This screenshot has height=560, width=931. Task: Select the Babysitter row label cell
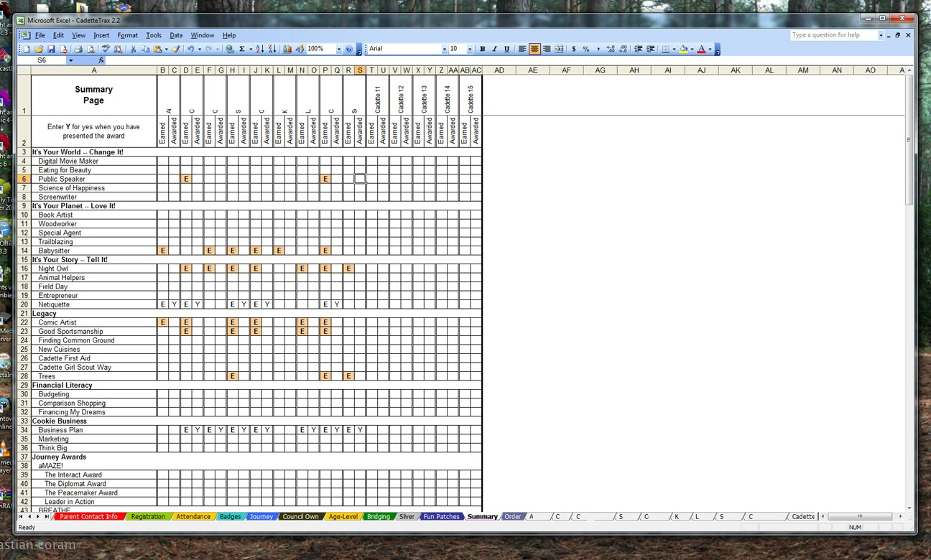click(94, 251)
